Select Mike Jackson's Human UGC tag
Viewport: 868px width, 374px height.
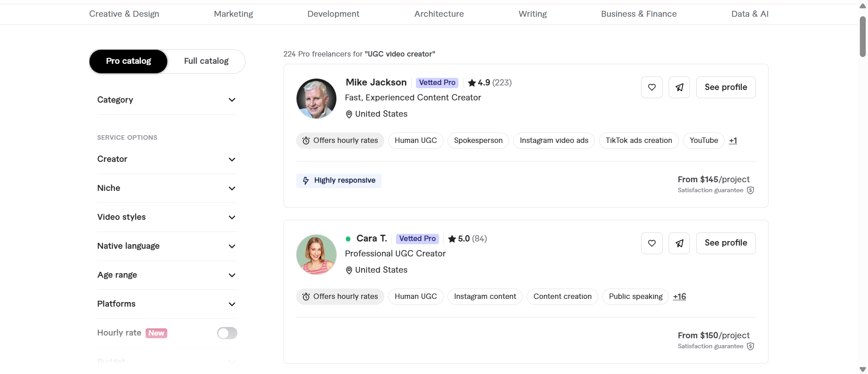pos(416,141)
